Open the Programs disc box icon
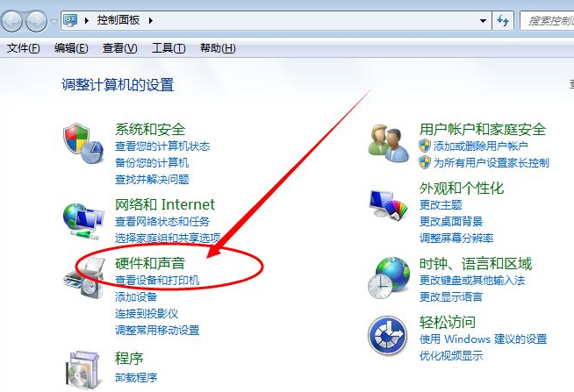Viewport: 574px width, 392px height. [83, 370]
